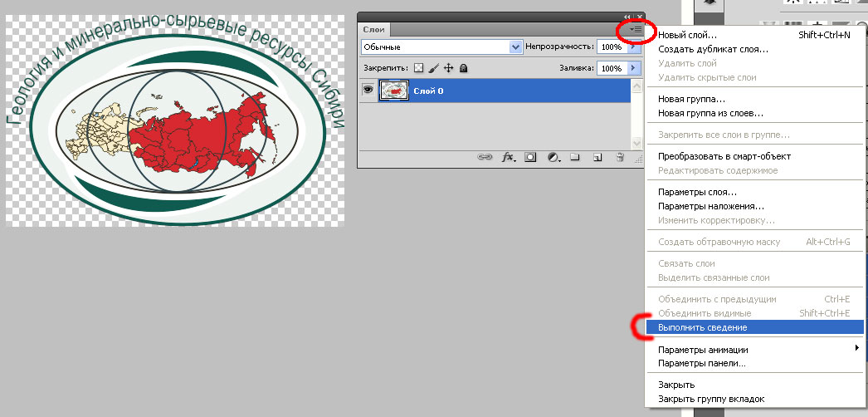Add a layer mask using the mask icon

tap(529, 157)
